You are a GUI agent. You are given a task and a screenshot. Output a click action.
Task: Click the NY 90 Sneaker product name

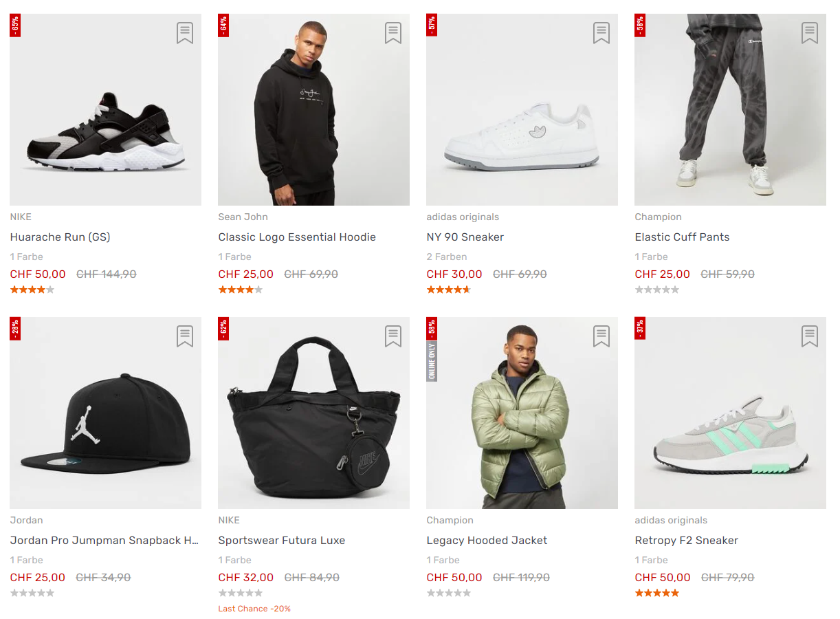tap(465, 237)
